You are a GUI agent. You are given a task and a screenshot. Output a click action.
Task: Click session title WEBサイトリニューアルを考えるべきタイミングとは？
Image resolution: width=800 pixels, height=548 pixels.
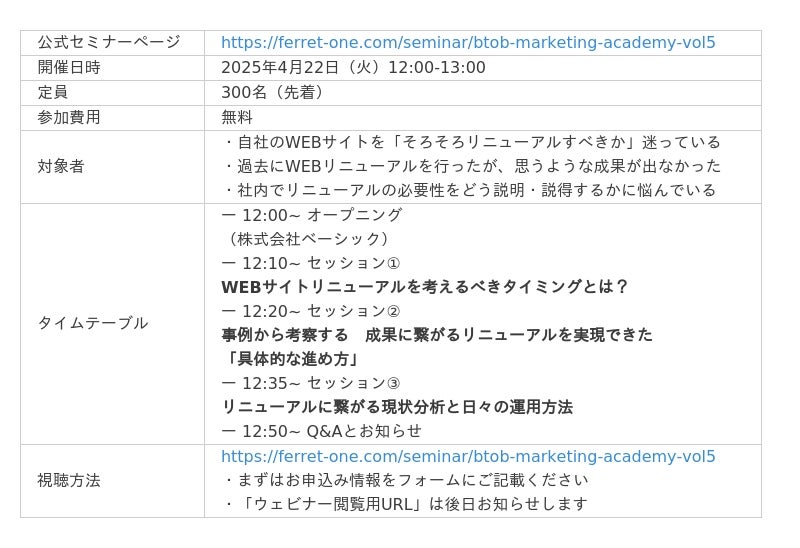pos(424,287)
